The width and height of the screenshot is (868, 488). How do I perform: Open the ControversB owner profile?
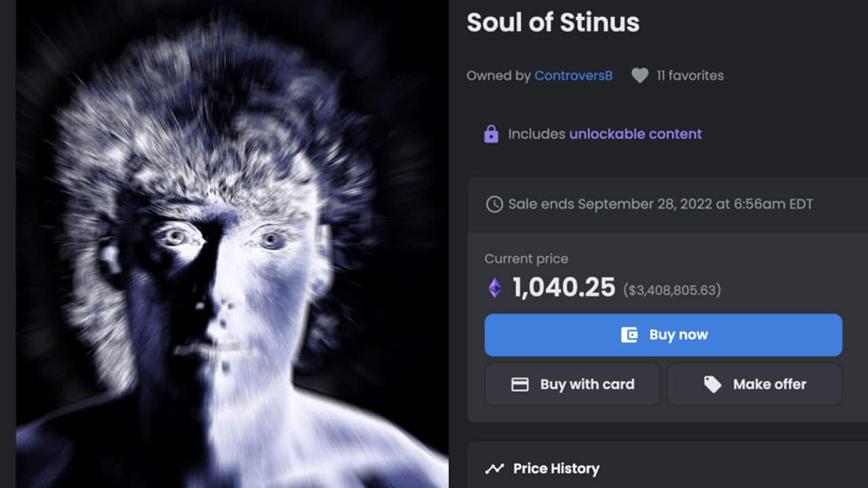[x=573, y=76]
